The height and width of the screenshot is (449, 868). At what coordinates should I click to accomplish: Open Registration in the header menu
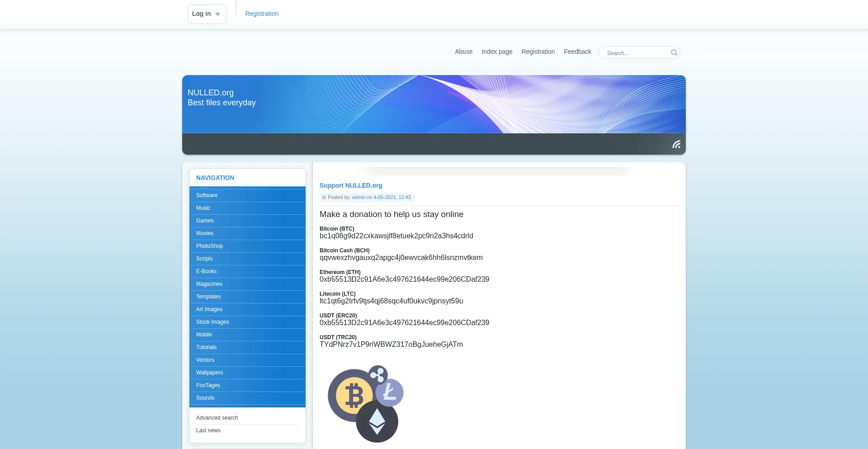pos(538,52)
